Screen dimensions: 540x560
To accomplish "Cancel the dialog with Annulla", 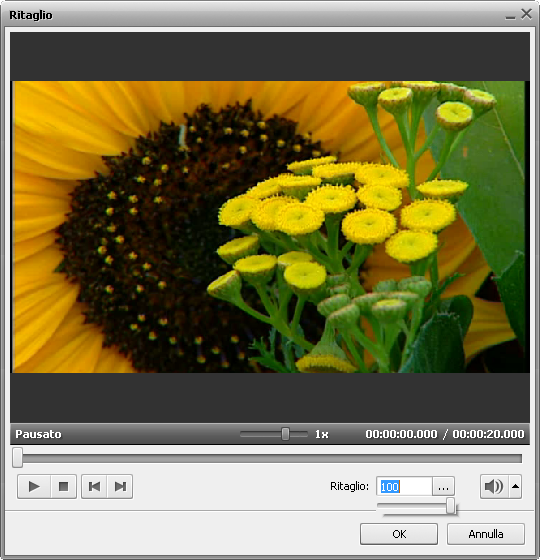I will coord(486,534).
